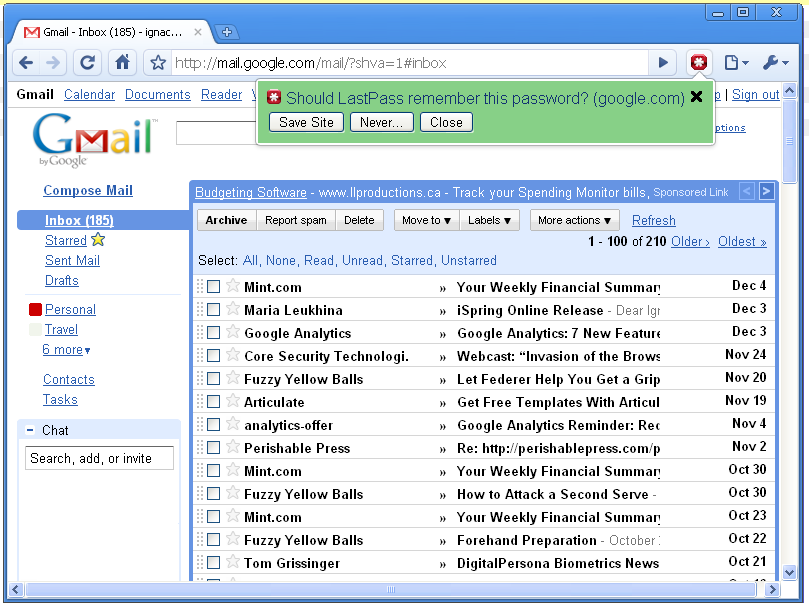809x607 pixels.
Task: Expand the 6 more labels list
Action: click(x=67, y=349)
